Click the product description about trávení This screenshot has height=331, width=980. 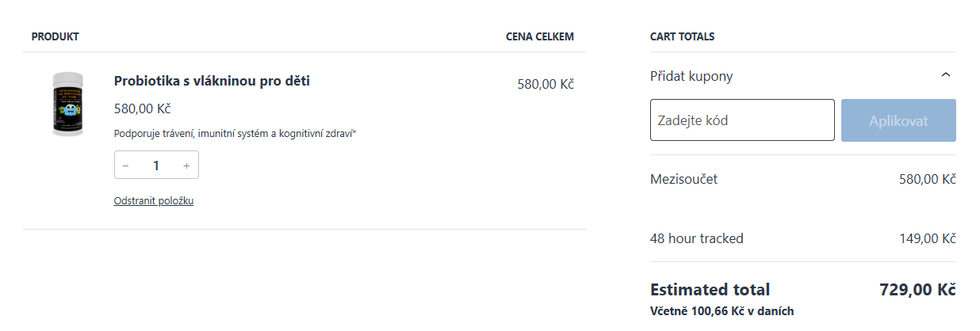tap(235, 134)
